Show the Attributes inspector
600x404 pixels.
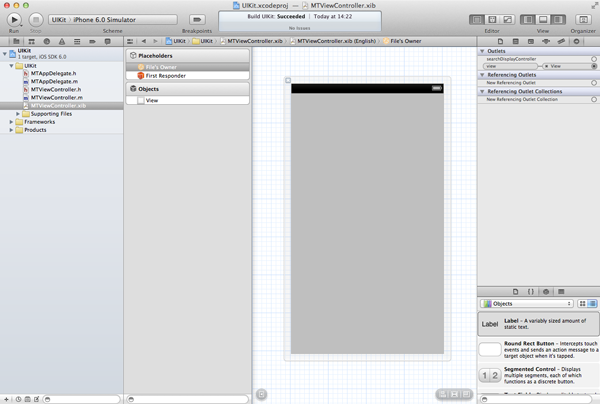(546, 41)
